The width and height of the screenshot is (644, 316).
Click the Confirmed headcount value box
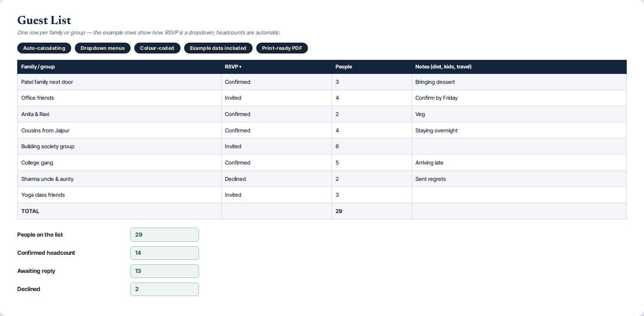click(x=165, y=253)
